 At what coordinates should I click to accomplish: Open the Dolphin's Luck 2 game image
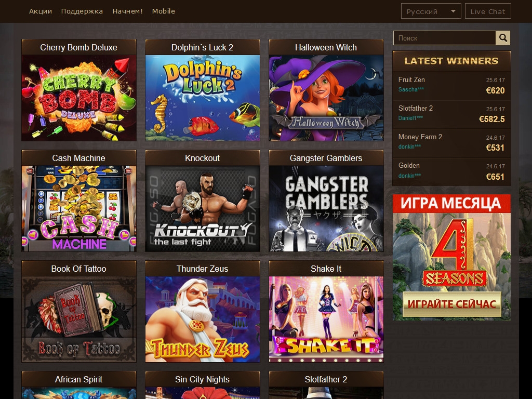203,98
